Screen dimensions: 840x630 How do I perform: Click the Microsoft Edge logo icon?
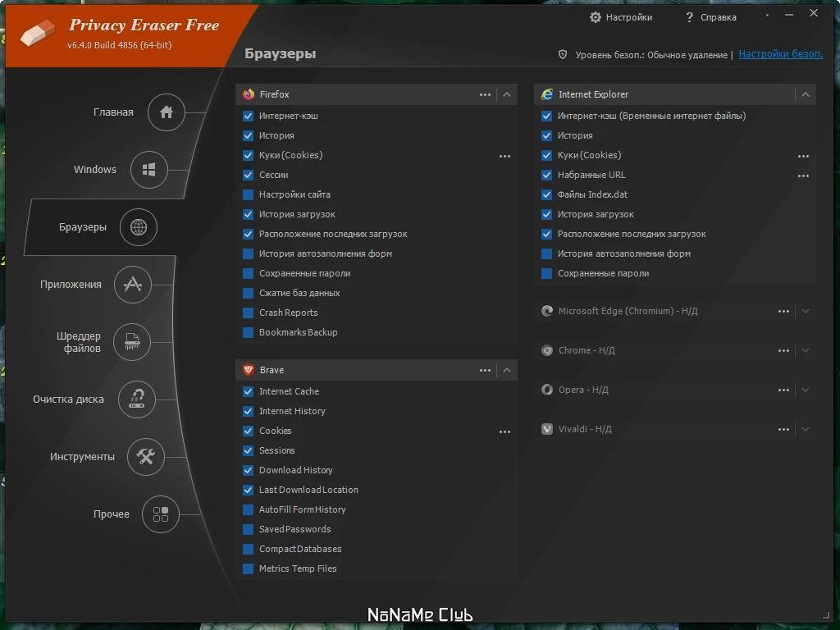(547, 311)
